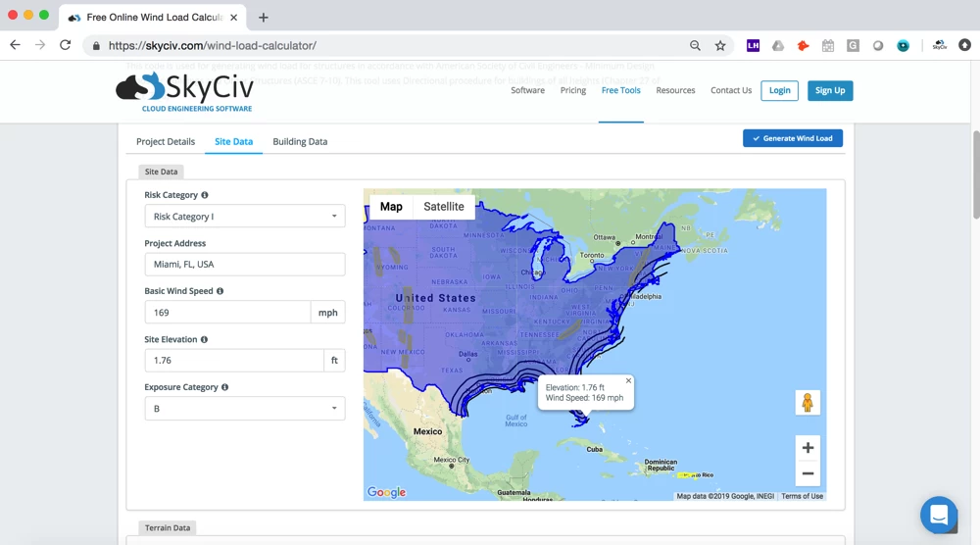The image size is (980, 545).
Task: Reload the page with refresh icon
Action: pyautogui.click(x=65, y=45)
